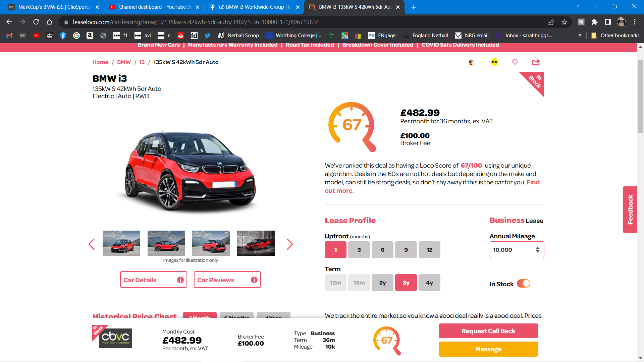Toggle the In Stock switch
644x362 pixels.
click(524, 284)
